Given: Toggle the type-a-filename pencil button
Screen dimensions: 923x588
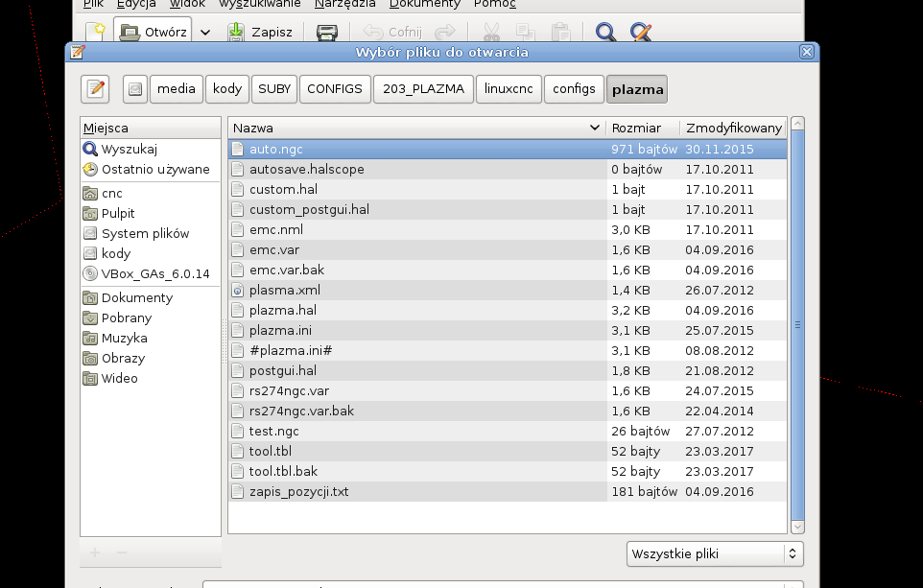Looking at the screenshot, I should [95, 89].
